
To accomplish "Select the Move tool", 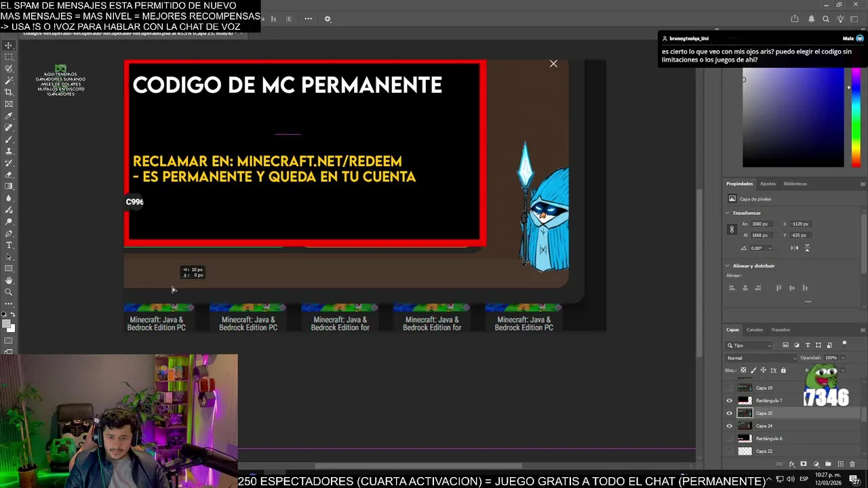I will pyautogui.click(x=9, y=45).
